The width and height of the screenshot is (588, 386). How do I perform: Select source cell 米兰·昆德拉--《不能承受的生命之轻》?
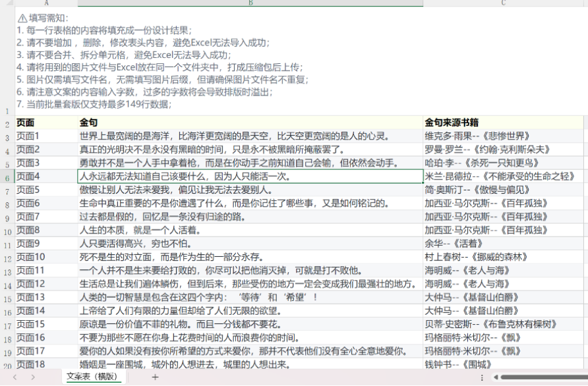click(503, 177)
